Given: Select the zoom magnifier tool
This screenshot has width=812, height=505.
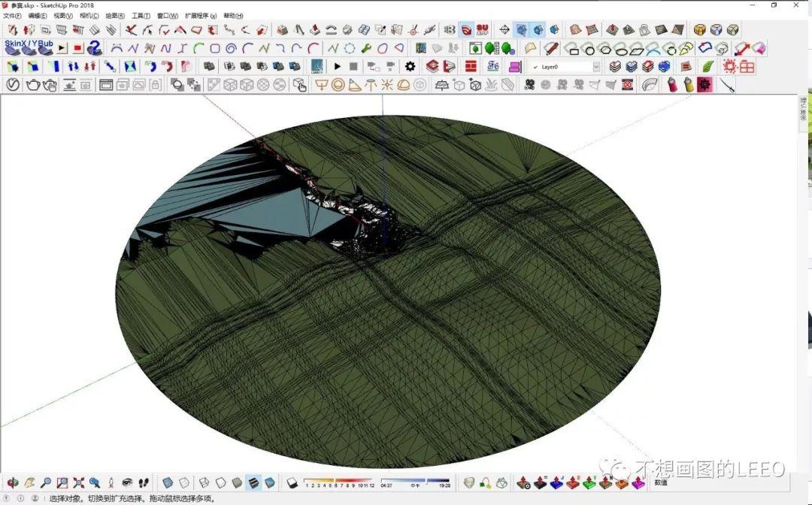Looking at the screenshot, I should tap(46, 483).
